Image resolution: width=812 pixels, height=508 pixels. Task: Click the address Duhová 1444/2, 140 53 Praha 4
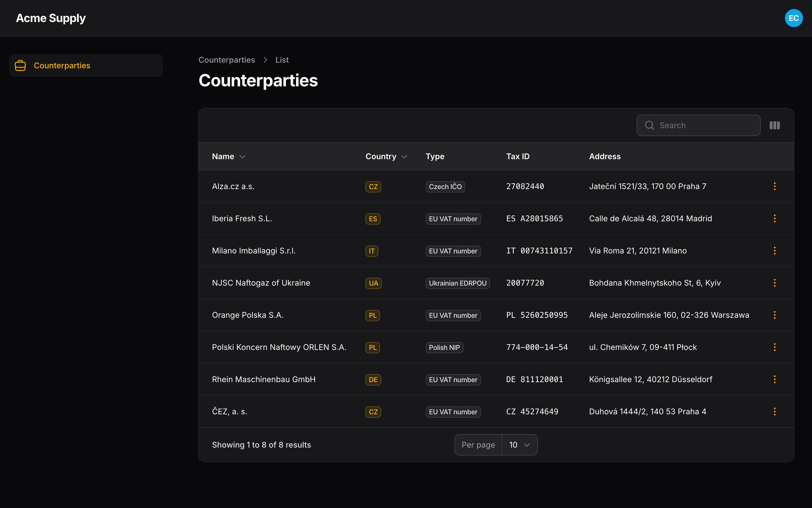coord(648,411)
